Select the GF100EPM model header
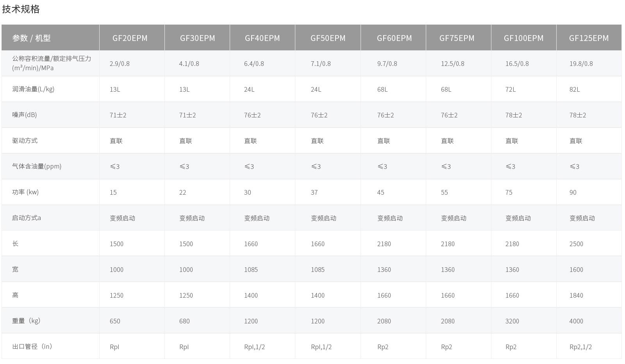The width and height of the screenshot is (625, 364). pyautogui.click(x=523, y=38)
